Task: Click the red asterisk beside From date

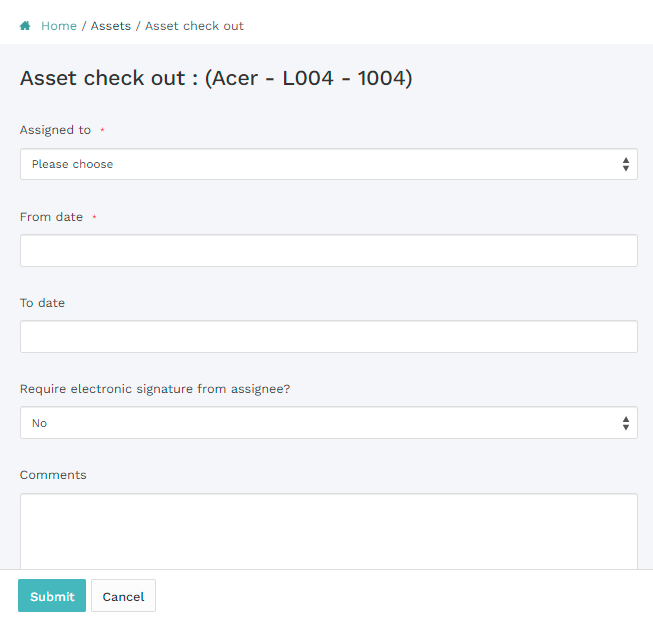Action: coord(95,217)
